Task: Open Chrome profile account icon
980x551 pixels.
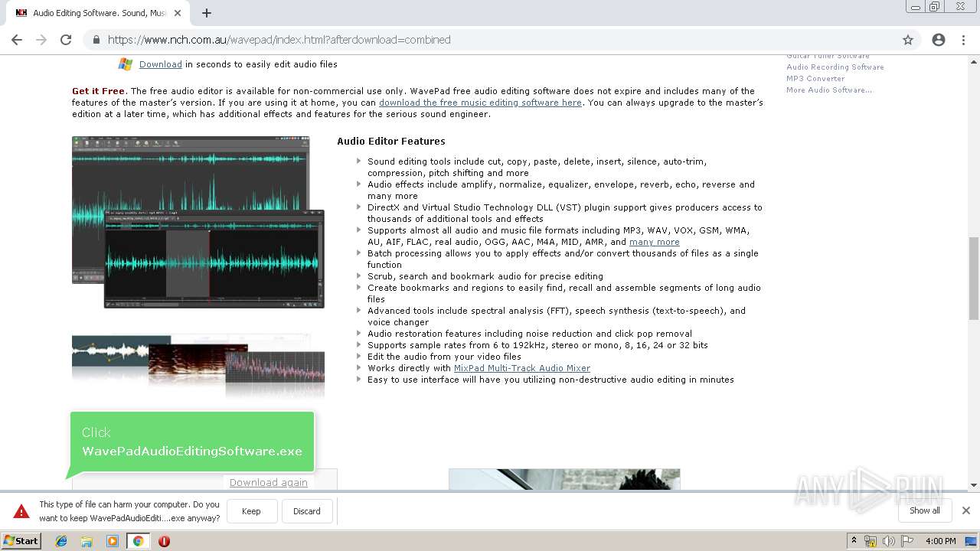Action: 939,40
